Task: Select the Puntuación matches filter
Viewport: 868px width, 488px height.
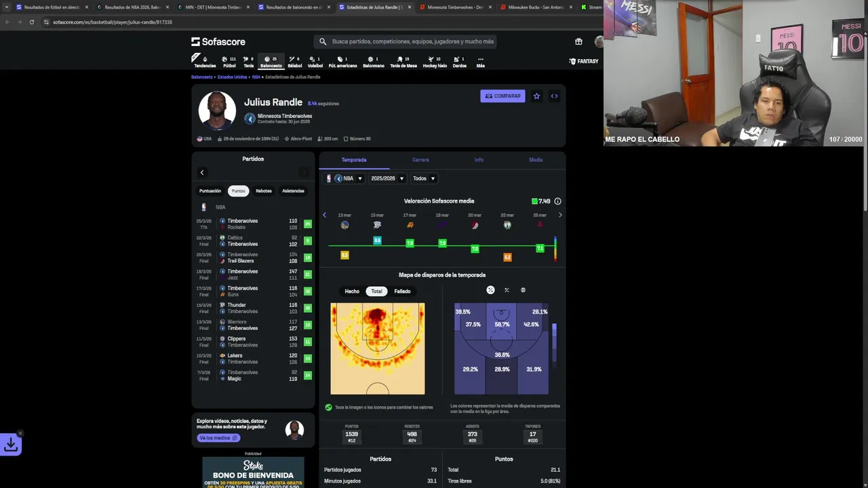Action: click(210, 191)
